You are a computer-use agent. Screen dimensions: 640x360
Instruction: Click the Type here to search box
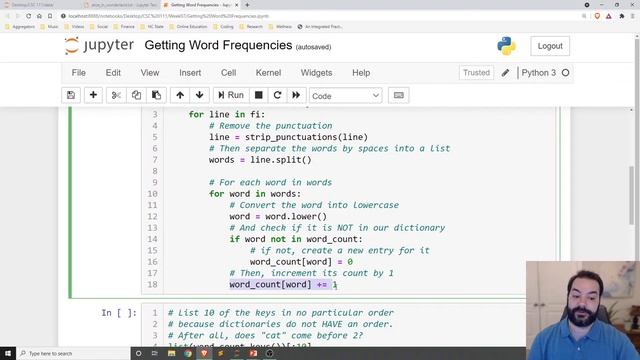click(73, 353)
